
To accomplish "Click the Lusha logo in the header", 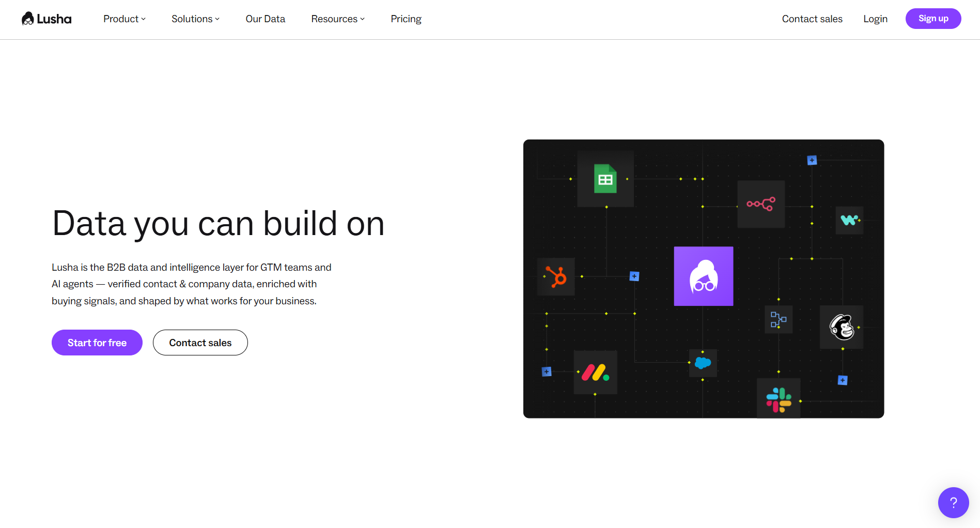I will point(46,19).
